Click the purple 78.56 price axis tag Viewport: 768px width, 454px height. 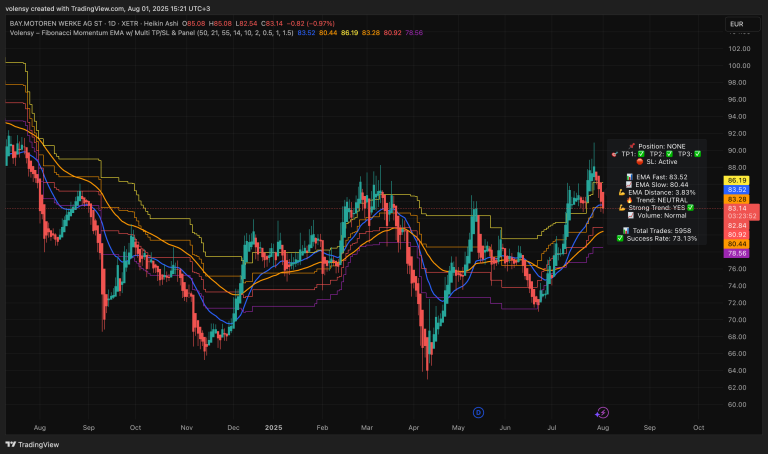[x=736, y=253]
